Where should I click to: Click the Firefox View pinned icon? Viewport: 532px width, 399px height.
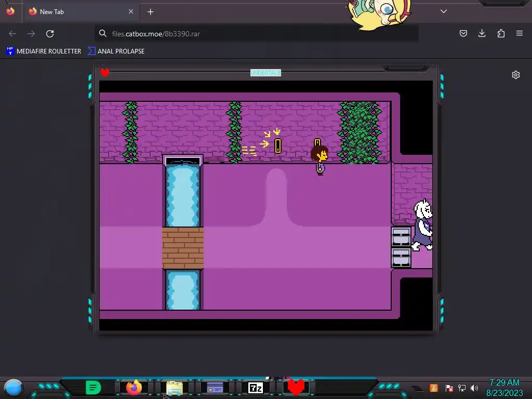click(x=10, y=11)
